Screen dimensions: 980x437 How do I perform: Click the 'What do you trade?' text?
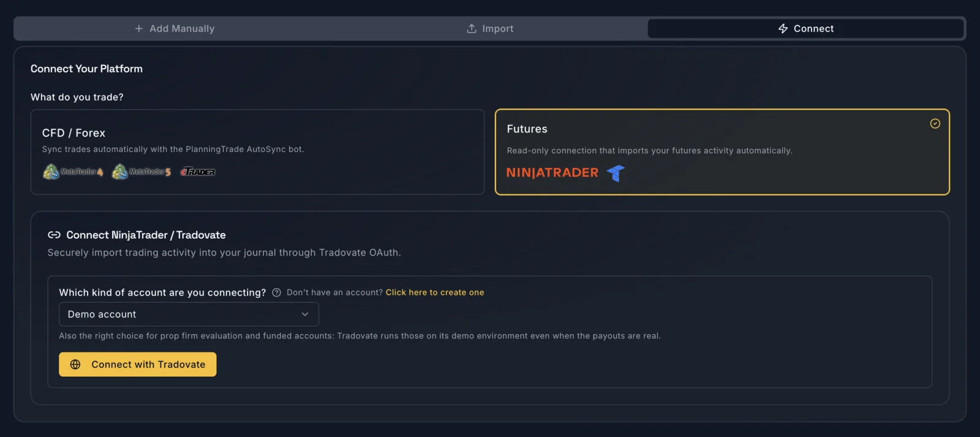coord(77,97)
